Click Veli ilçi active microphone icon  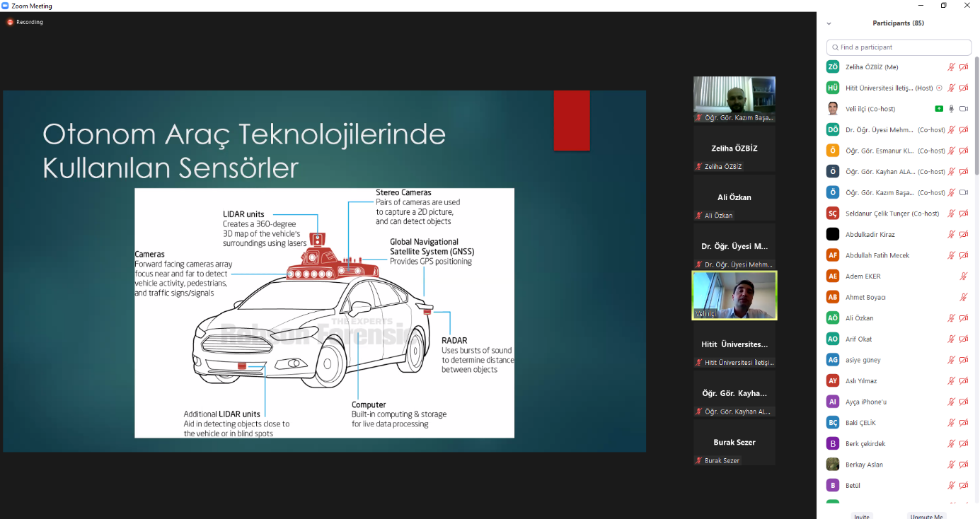pos(952,109)
